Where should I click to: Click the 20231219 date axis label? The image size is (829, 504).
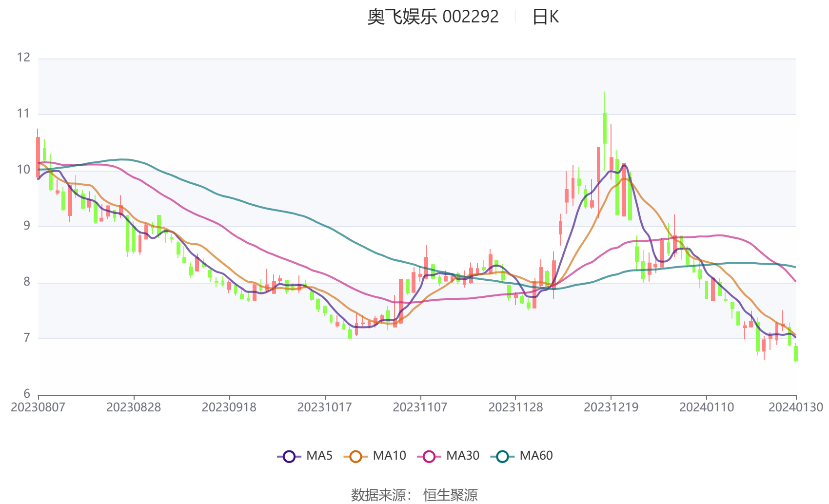pos(611,407)
